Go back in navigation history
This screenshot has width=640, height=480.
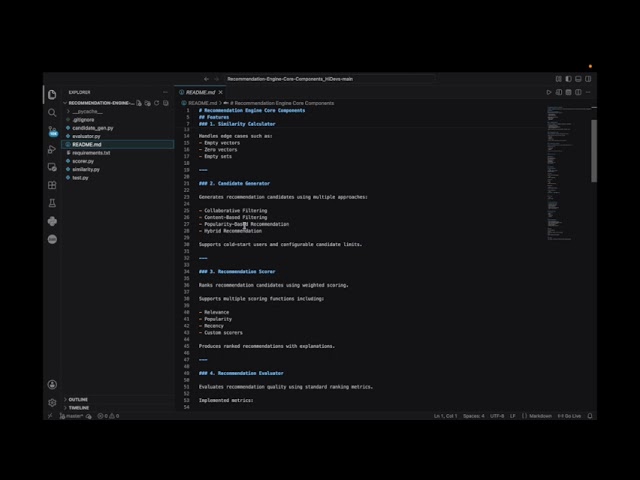pos(207,79)
